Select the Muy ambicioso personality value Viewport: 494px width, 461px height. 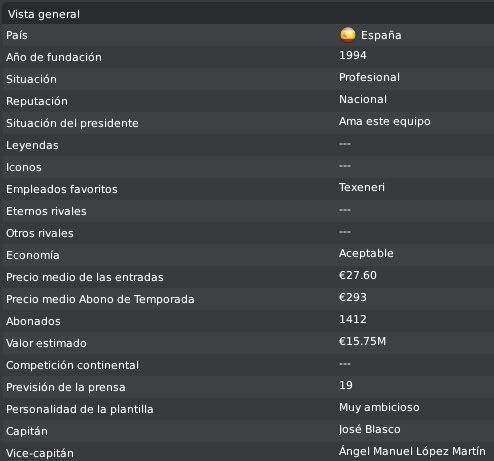(x=379, y=407)
